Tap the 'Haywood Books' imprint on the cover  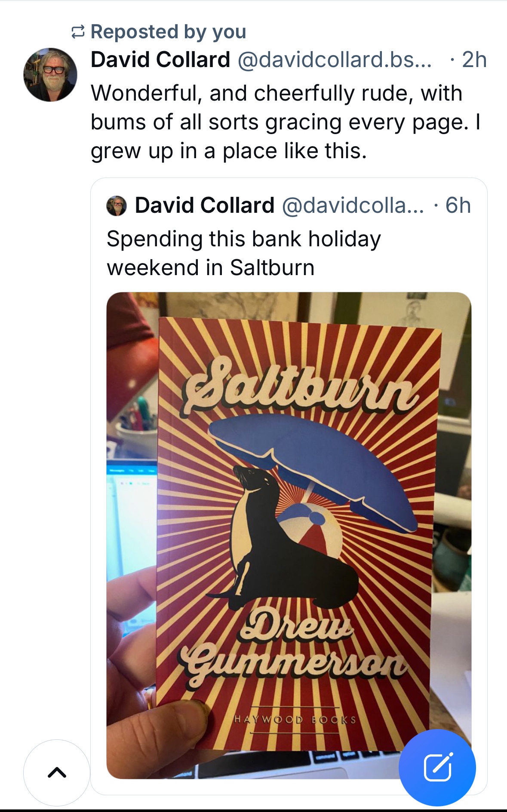(x=295, y=720)
